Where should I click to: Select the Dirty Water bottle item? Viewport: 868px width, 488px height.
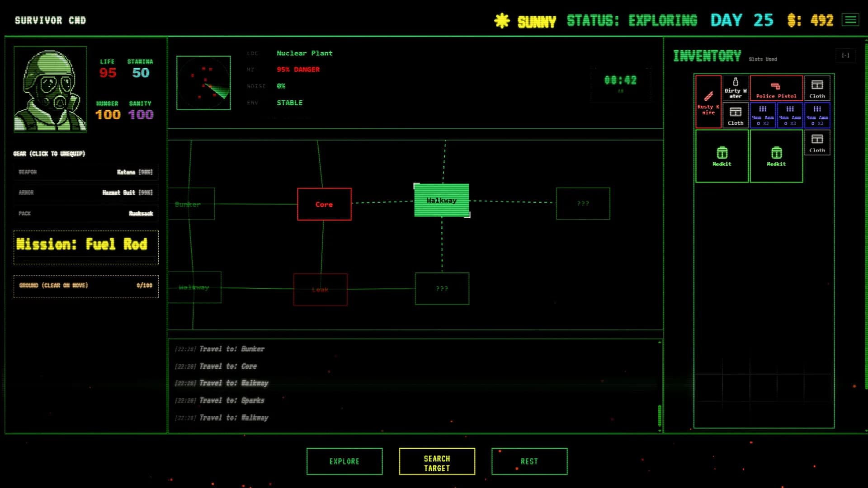pos(736,88)
